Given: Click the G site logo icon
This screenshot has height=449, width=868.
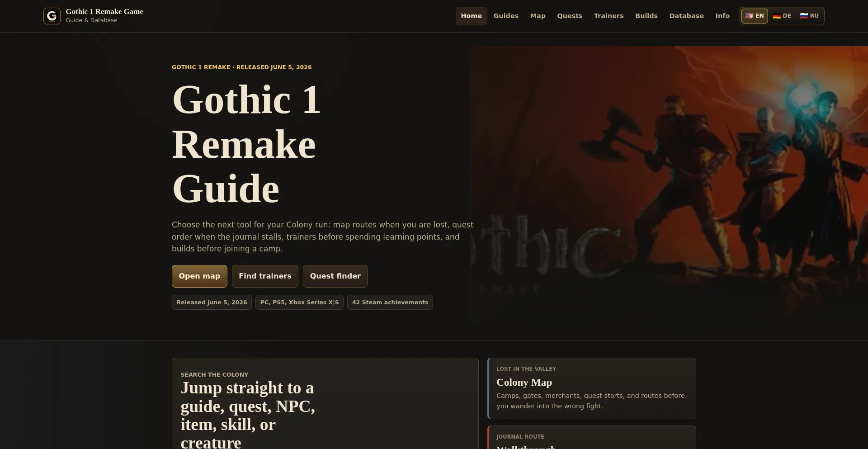Looking at the screenshot, I should tap(52, 16).
